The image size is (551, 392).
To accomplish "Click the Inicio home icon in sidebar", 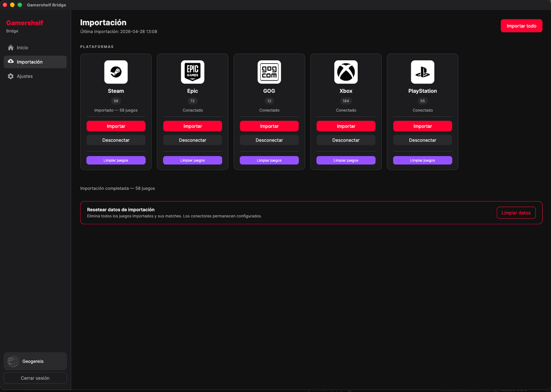I will click(x=11, y=47).
